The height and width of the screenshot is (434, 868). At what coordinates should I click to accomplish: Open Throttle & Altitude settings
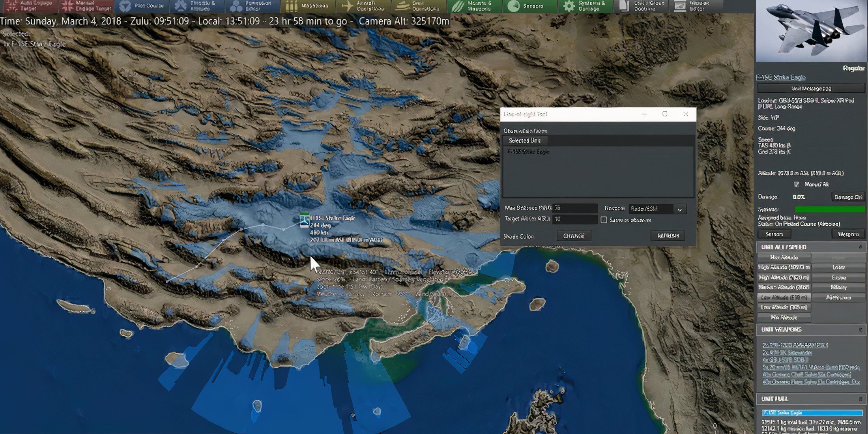197,6
